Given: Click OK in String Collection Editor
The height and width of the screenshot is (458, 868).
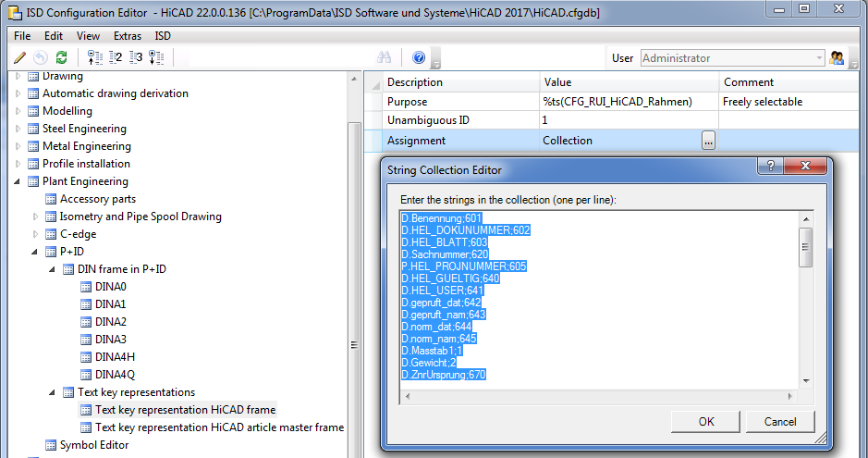Looking at the screenshot, I should [x=706, y=421].
